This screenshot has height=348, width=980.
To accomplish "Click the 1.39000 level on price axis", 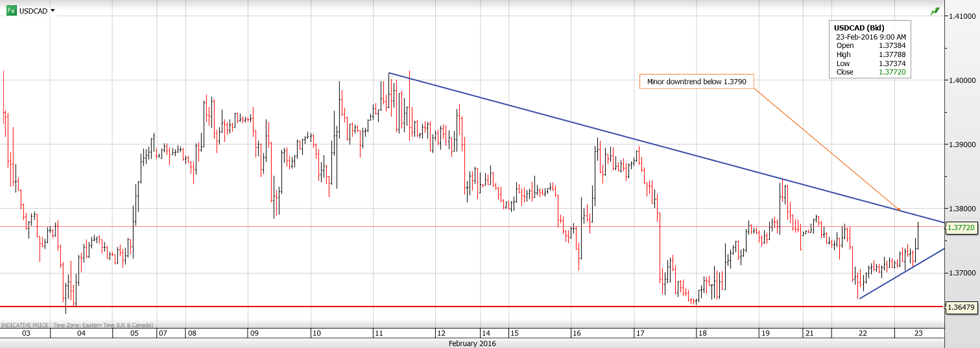I will coord(963,145).
